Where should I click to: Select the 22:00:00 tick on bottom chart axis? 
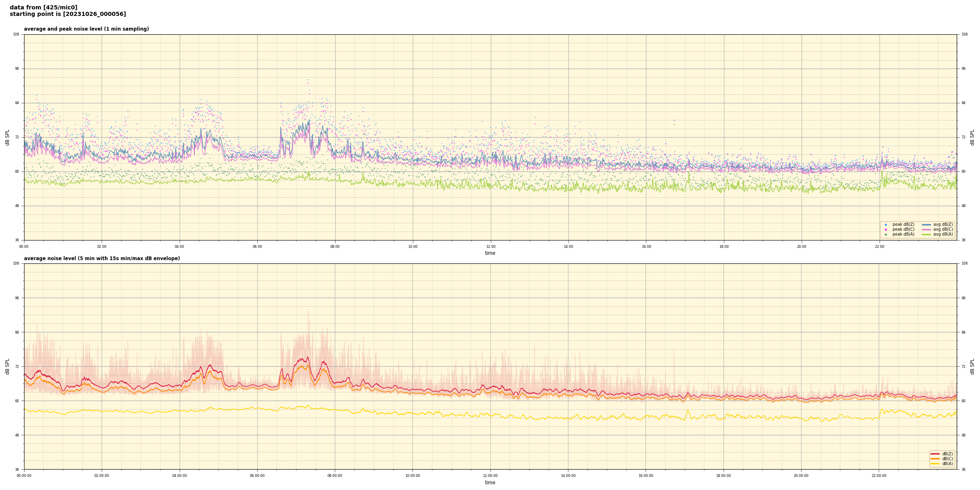[879, 476]
